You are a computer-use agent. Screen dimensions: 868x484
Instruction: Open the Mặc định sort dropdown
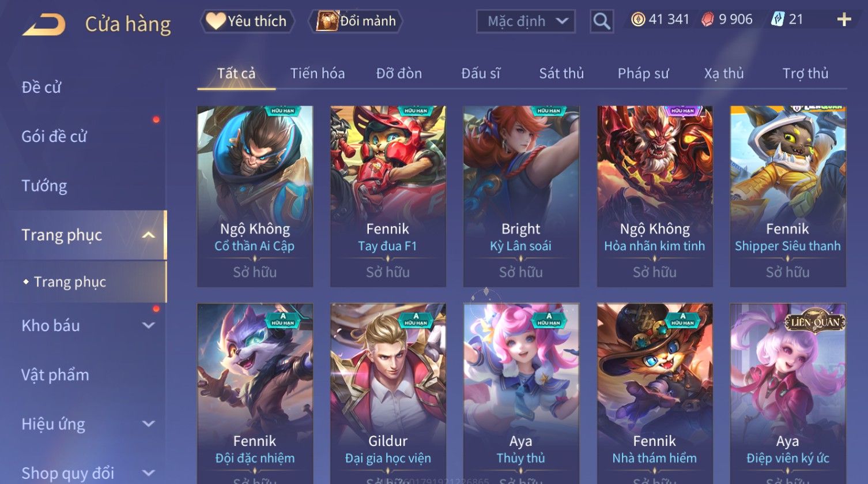coord(526,21)
